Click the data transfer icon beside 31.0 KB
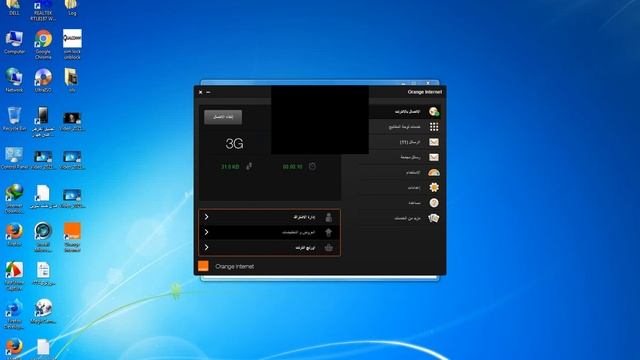Viewport: 640px width, 360px height. [249, 167]
